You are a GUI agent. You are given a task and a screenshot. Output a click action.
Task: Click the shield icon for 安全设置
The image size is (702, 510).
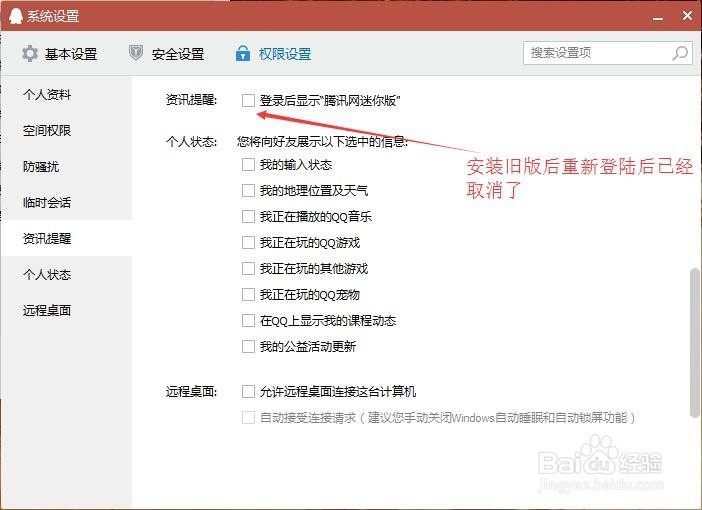tap(136, 53)
